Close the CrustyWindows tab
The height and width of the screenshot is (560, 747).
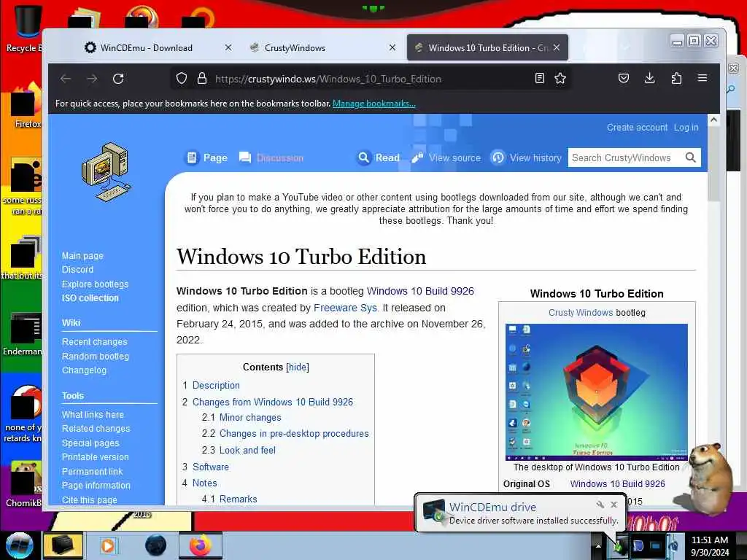pos(392,47)
